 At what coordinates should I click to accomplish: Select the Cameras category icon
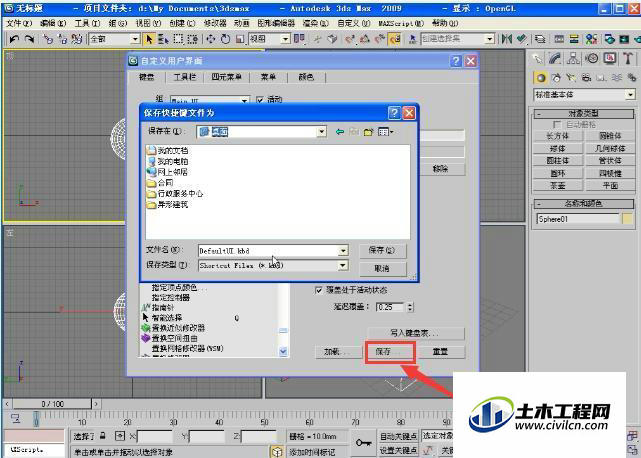coord(586,78)
